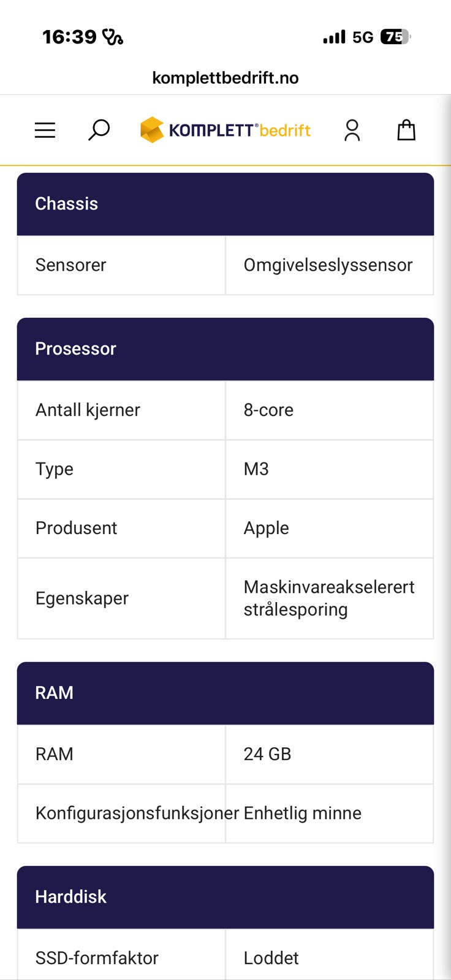Tap the SSD-formfaktor row label

point(97,958)
